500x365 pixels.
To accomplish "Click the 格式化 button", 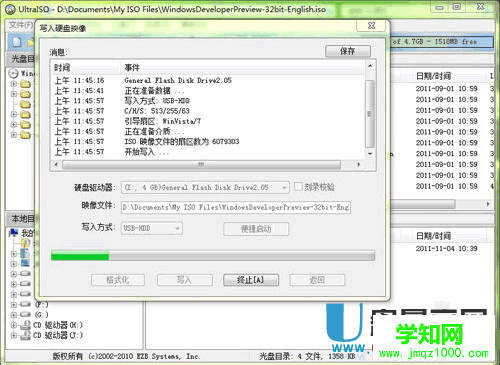I will click(118, 280).
